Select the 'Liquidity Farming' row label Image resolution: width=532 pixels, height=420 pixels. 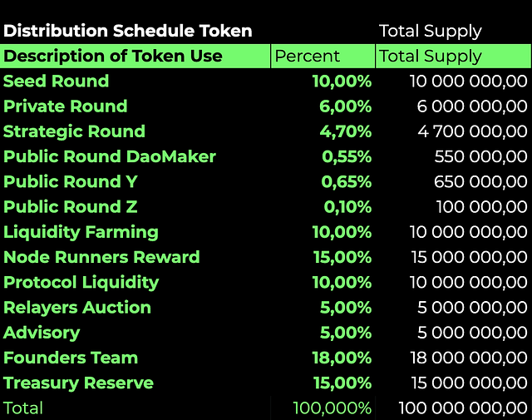point(81,233)
